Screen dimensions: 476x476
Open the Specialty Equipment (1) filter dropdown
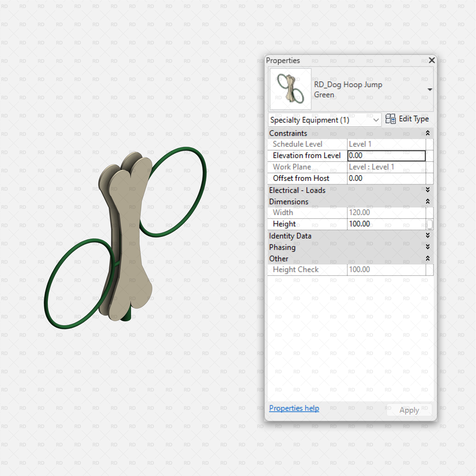pos(376,120)
